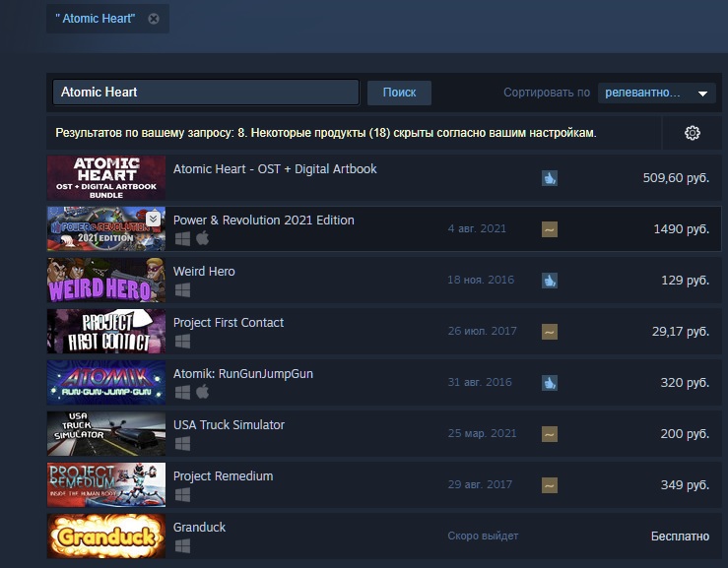Click mixed review icon for Project First Contact

(x=550, y=332)
